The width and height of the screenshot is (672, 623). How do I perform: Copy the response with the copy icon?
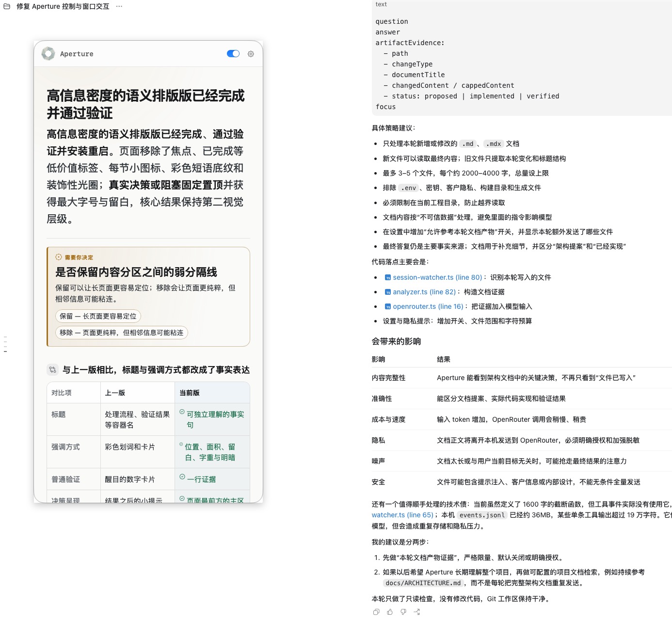tap(376, 612)
